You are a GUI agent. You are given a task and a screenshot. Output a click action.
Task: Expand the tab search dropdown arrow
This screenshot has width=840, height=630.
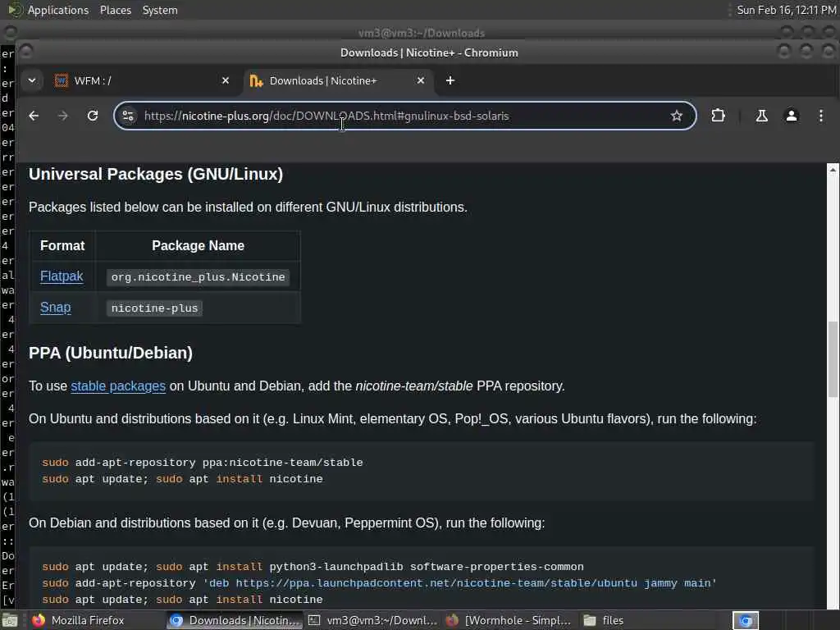click(x=32, y=80)
